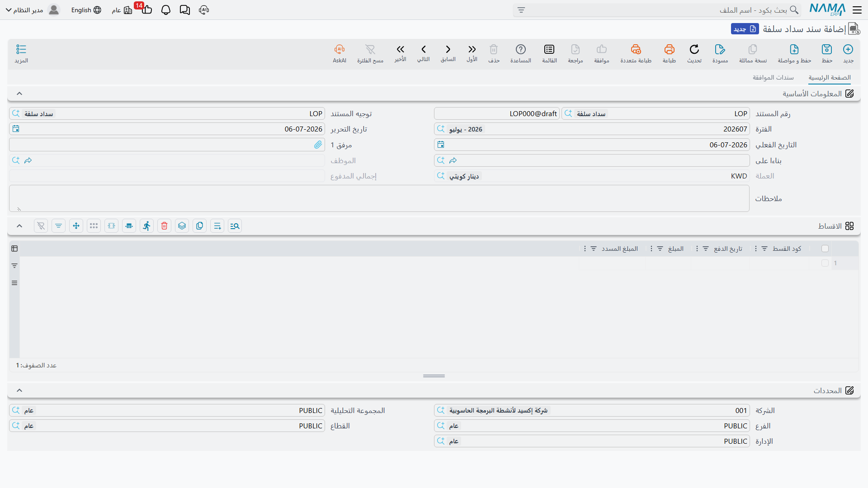
Task: Open lookup for العملة KWD field
Action: 441,176
